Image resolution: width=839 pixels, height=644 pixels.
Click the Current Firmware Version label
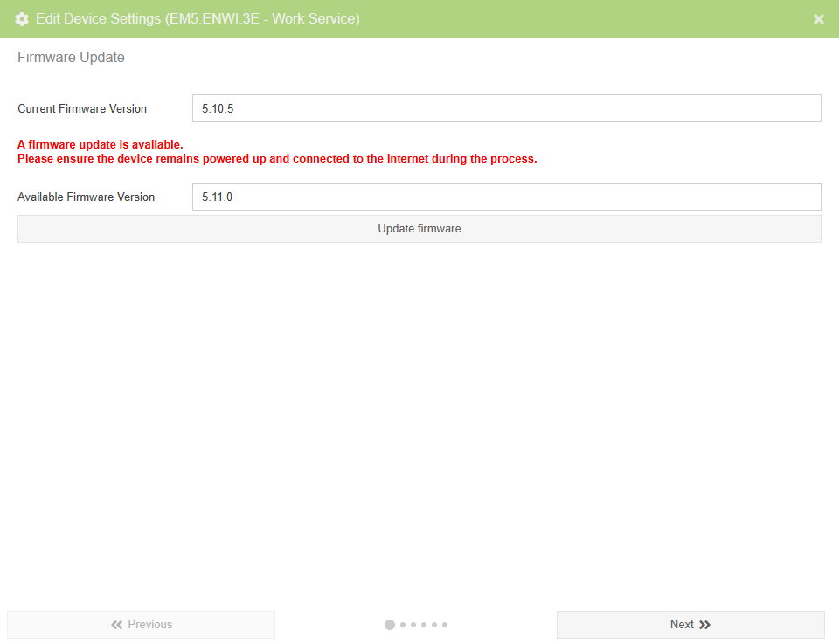click(82, 108)
